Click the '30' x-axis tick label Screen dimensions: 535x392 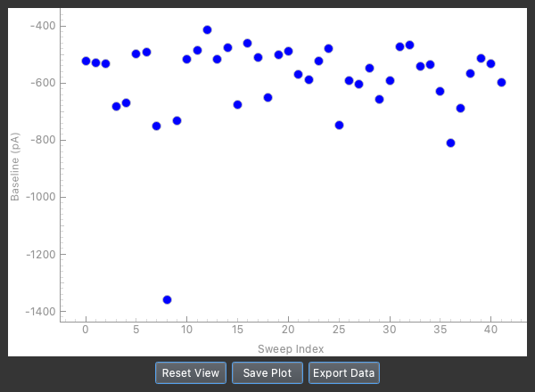click(390, 330)
